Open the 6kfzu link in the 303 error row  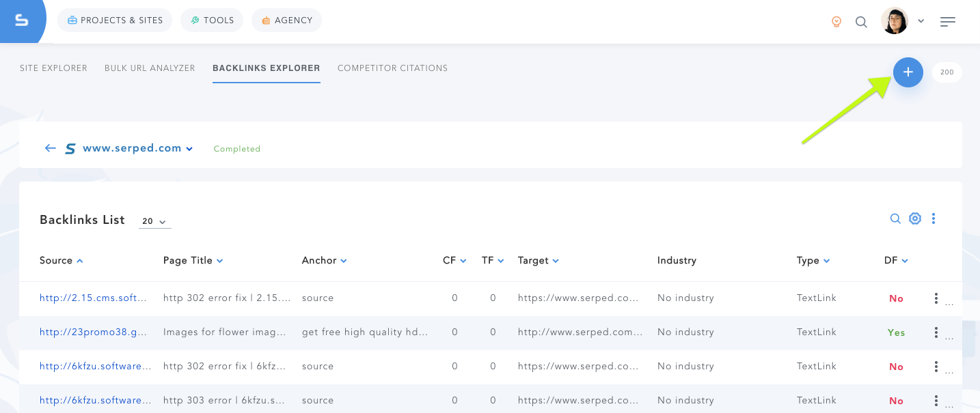[96, 401]
